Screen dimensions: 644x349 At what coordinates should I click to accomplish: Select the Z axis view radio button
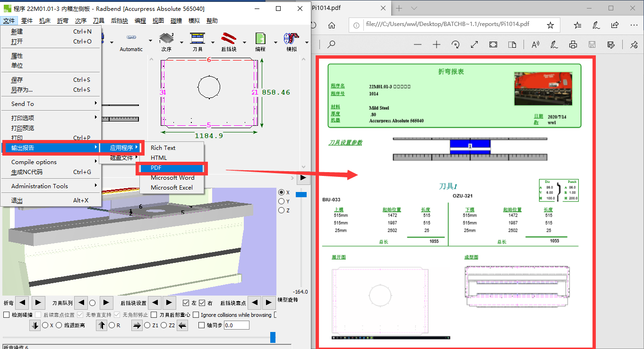(282, 210)
